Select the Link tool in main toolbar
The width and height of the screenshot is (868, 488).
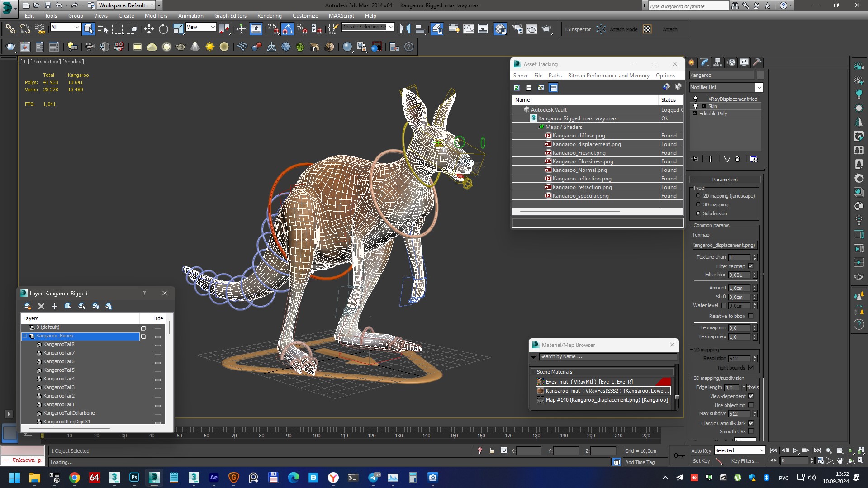tap(10, 29)
